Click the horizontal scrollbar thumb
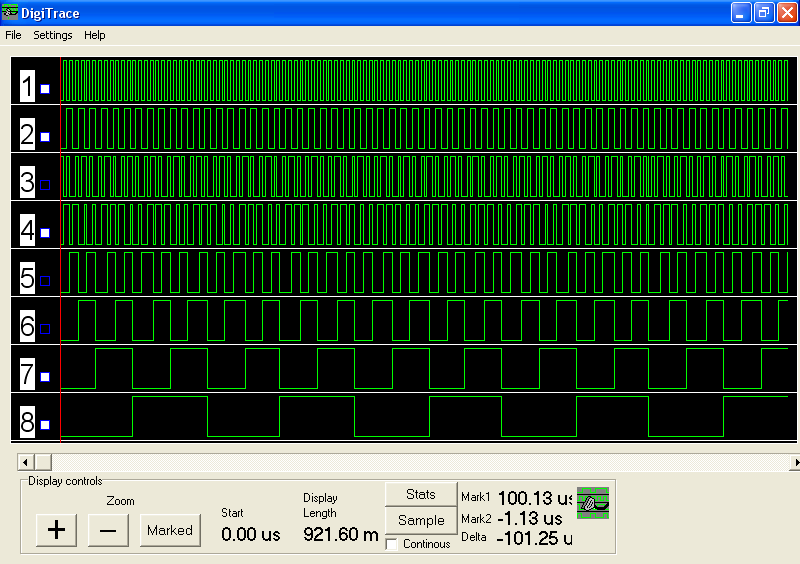The image size is (800, 564). click(43, 462)
